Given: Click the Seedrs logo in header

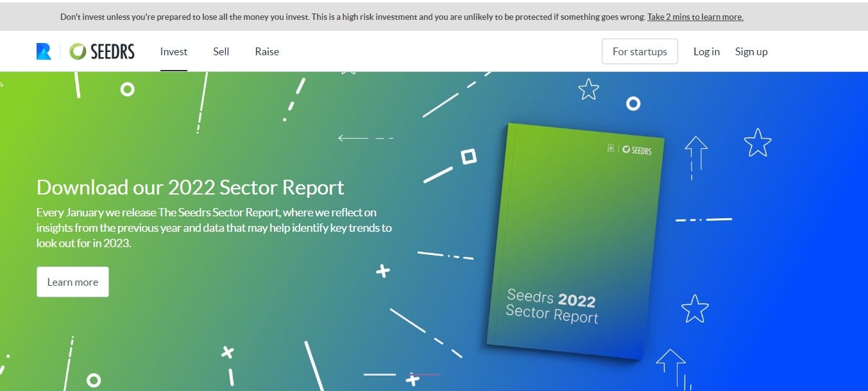Looking at the screenshot, I should coord(102,51).
